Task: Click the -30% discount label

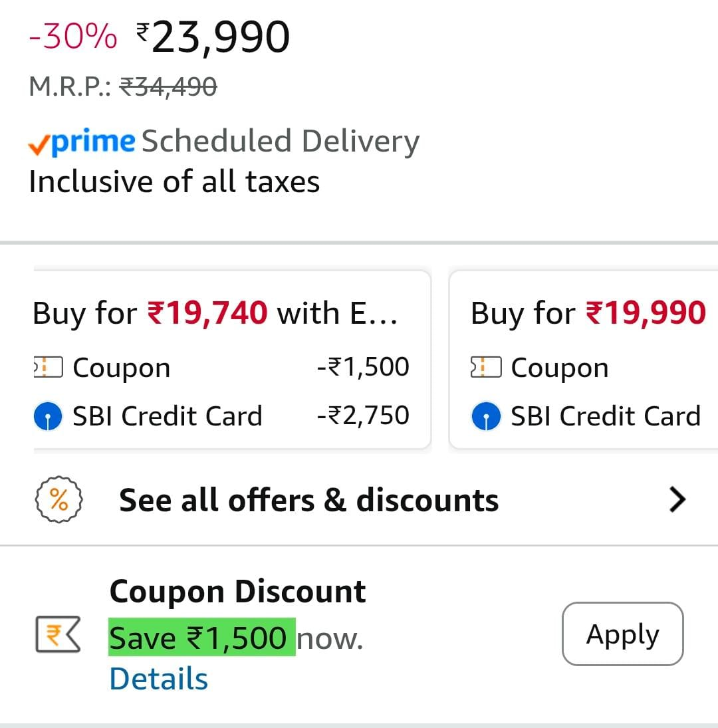Action: click(73, 37)
